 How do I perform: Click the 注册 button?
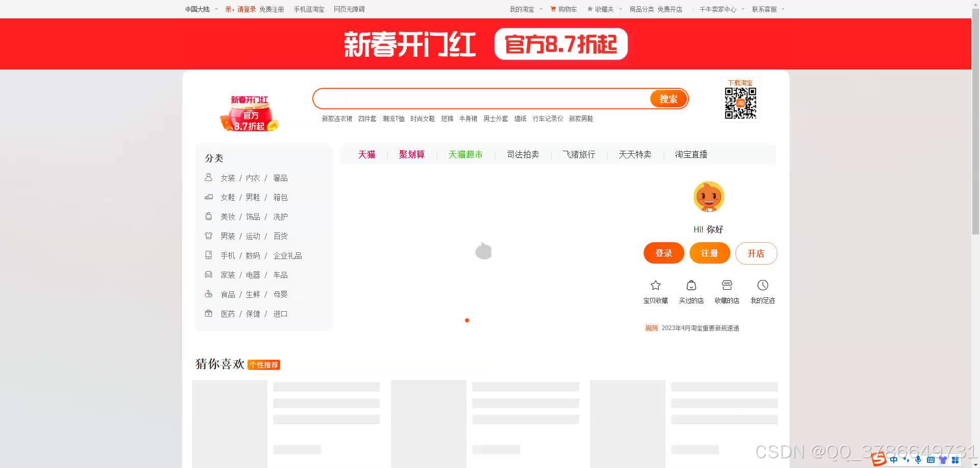[709, 253]
